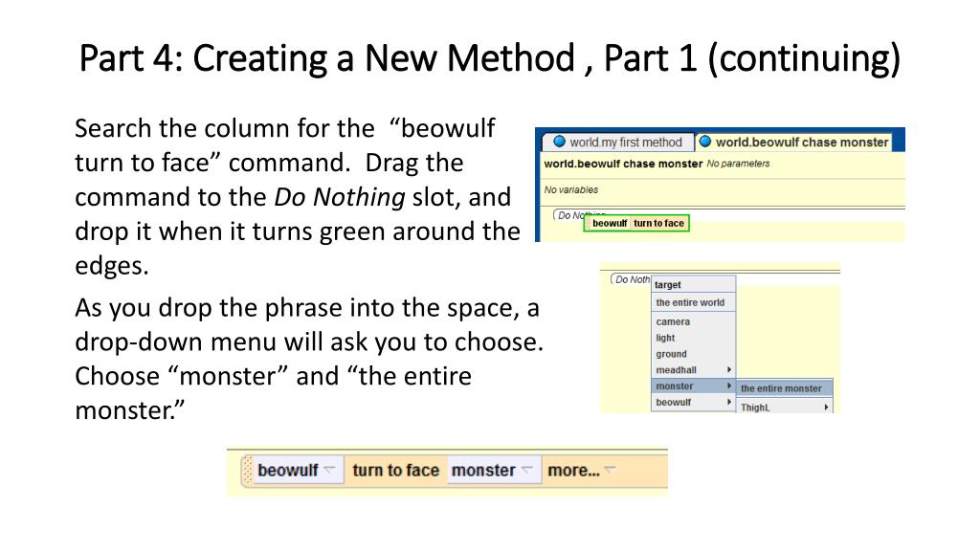Expand arrow beside ThighL entry
This screenshot has width=980, height=551.
point(826,408)
